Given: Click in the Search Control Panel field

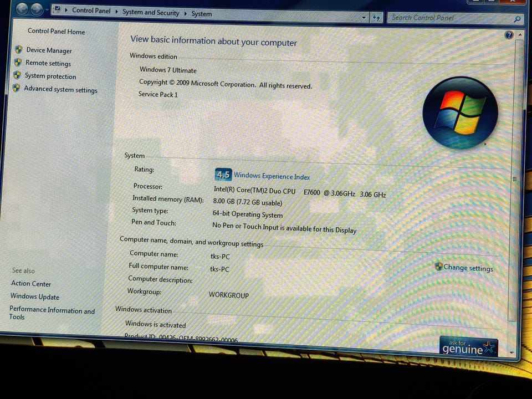Looking at the screenshot, I should point(451,18).
